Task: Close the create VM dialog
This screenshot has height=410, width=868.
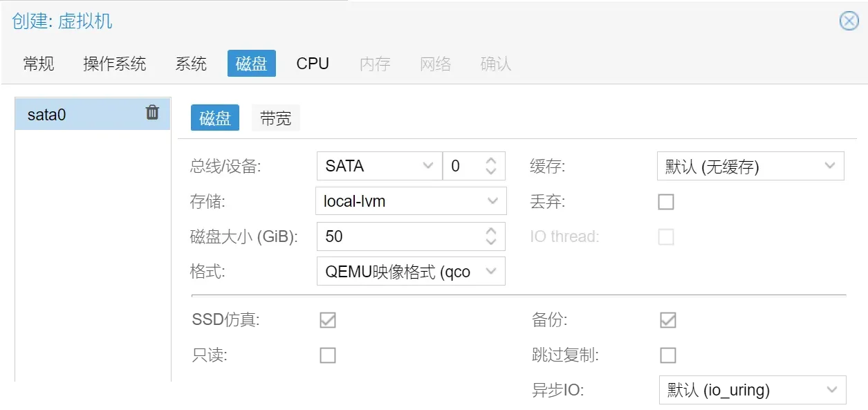Action: coord(849,21)
